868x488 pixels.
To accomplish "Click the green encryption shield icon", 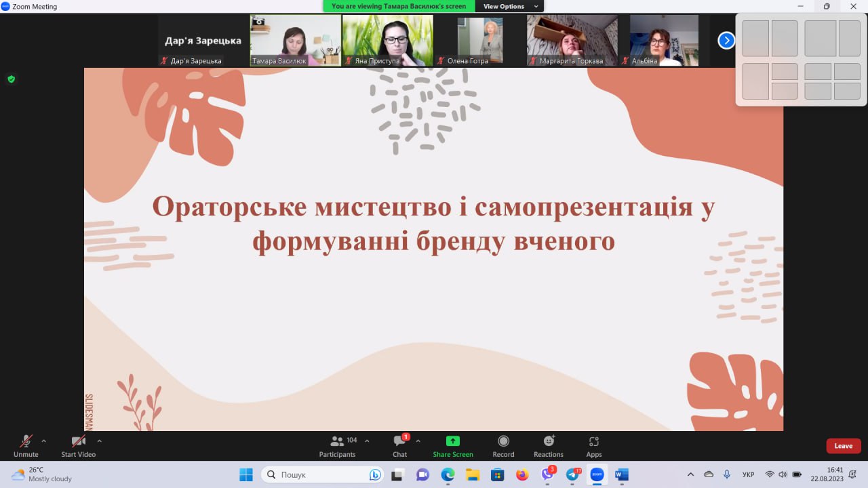I will pos(11,79).
